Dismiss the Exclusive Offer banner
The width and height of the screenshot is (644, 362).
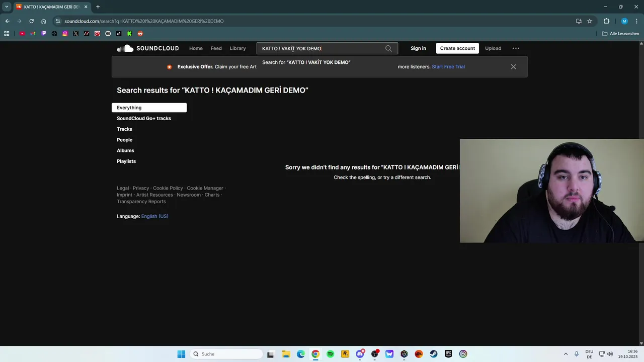click(x=513, y=66)
